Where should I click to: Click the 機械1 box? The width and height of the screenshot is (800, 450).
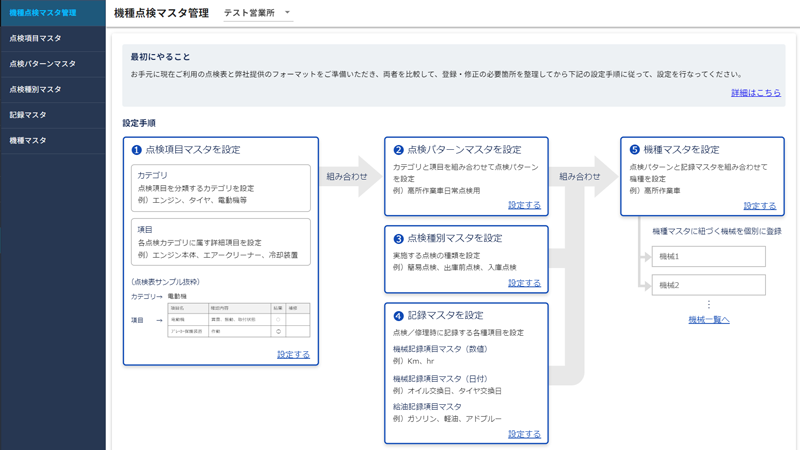(x=708, y=257)
